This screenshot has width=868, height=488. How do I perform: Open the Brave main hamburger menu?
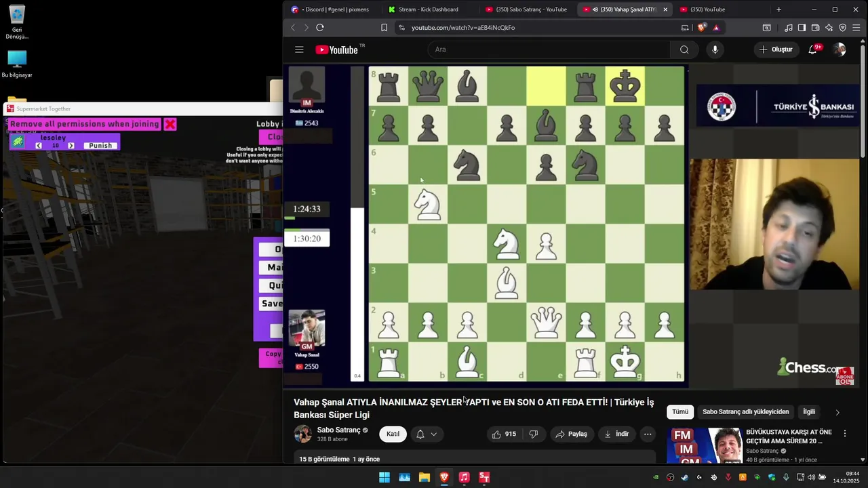tap(858, 28)
